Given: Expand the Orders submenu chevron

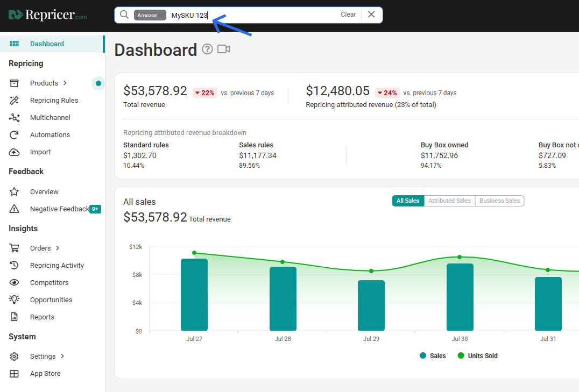Looking at the screenshot, I should pyautogui.click(x=58, y=248).
